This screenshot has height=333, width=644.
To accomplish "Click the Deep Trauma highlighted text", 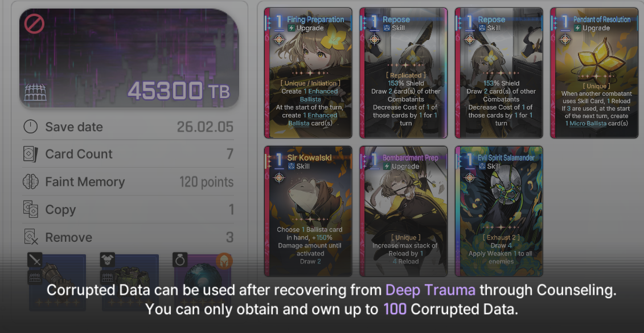I will pyautogui.click(x=430, y=290).
